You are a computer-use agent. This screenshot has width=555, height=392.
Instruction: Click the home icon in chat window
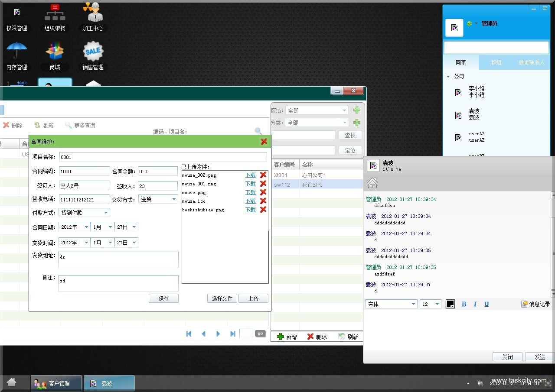372,183
